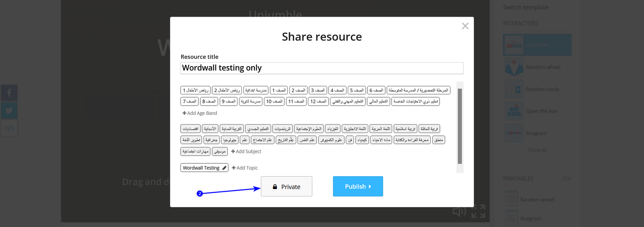
Task: Toggle the التعليم العالي age tag
Action: coord(378,102)
